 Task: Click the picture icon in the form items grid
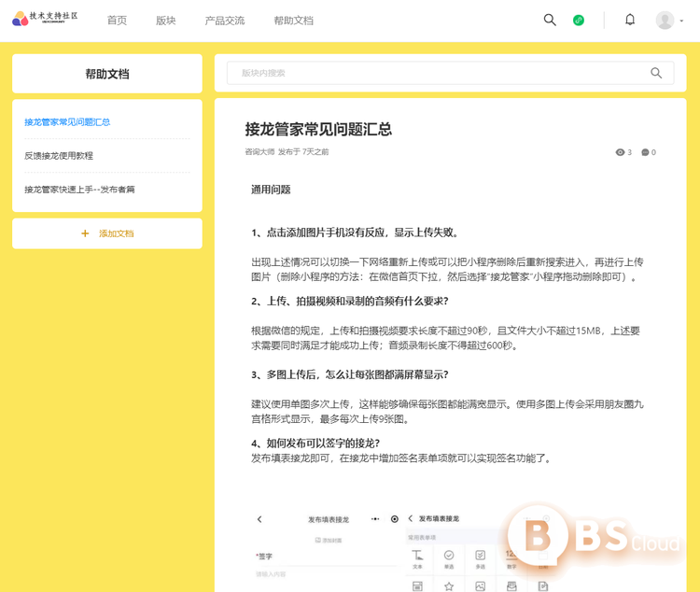tap(481, 586)
